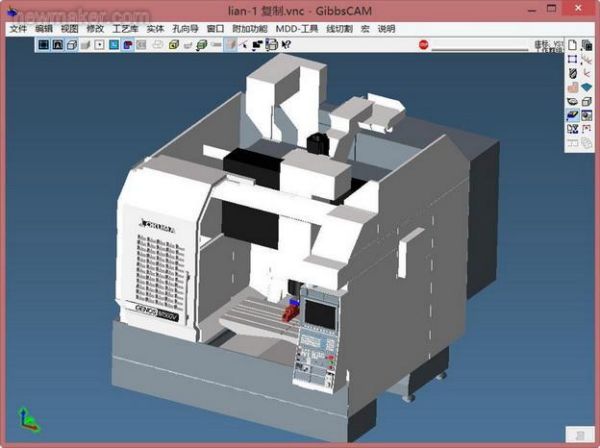Image resolution: width=600 pixels, height=448 pixels.
Task: Click the faded hand palette icon
Action: (572, 87)
